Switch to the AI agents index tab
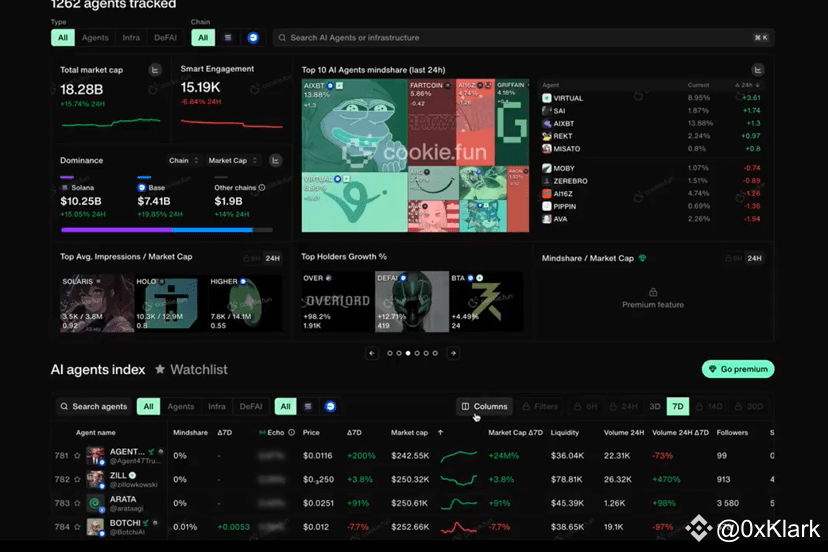 point(98,369)
